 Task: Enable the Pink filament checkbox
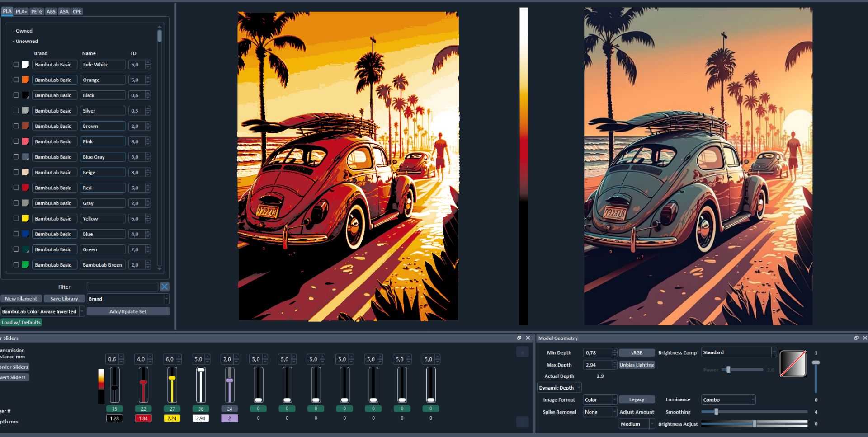16,141
